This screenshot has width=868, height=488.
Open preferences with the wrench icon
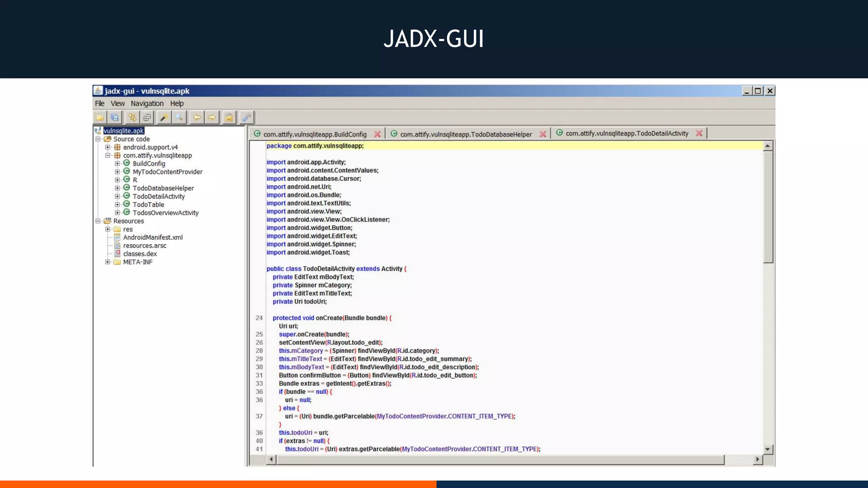pyautogui.click(x=246, y=117)
